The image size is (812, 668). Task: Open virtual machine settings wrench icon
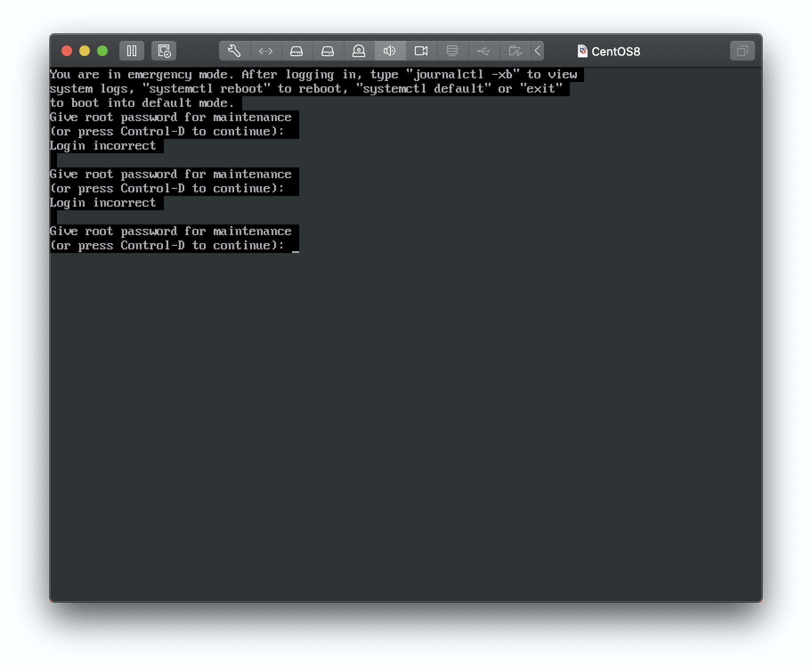235,51
